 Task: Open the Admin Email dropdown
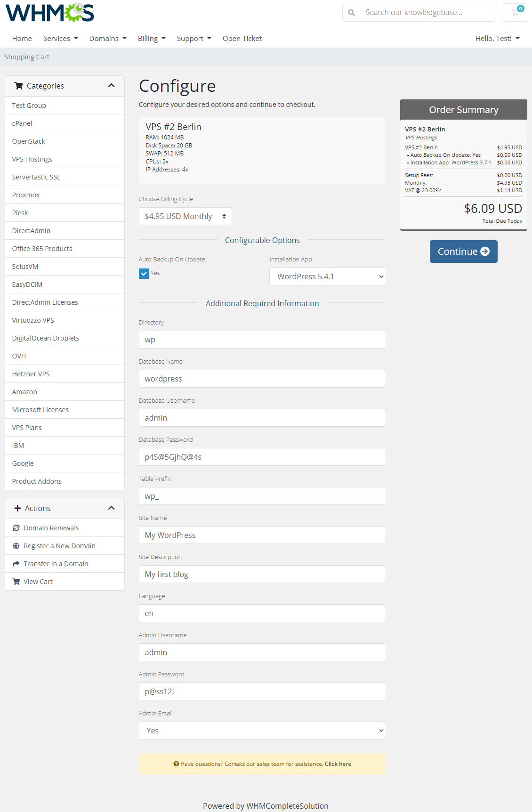(x=262, y=731)
